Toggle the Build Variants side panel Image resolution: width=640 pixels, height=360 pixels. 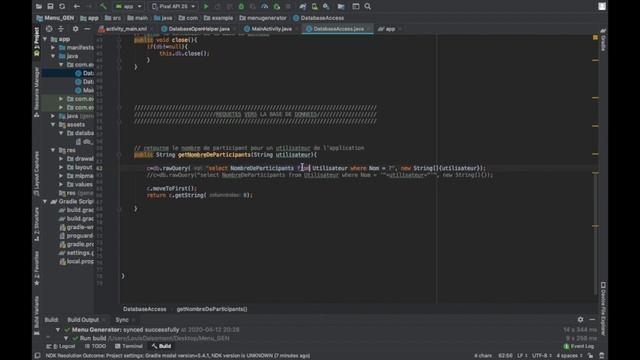point(37,315)
